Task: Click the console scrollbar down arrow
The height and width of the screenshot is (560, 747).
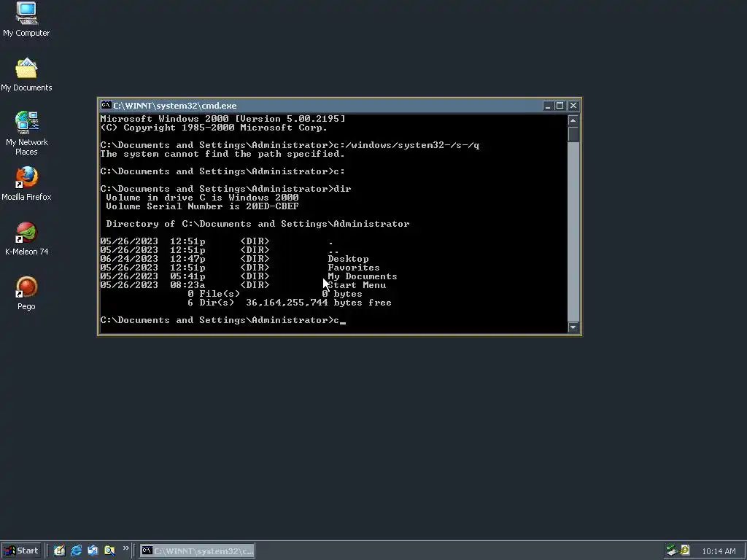Action: (x=573, y=327)
